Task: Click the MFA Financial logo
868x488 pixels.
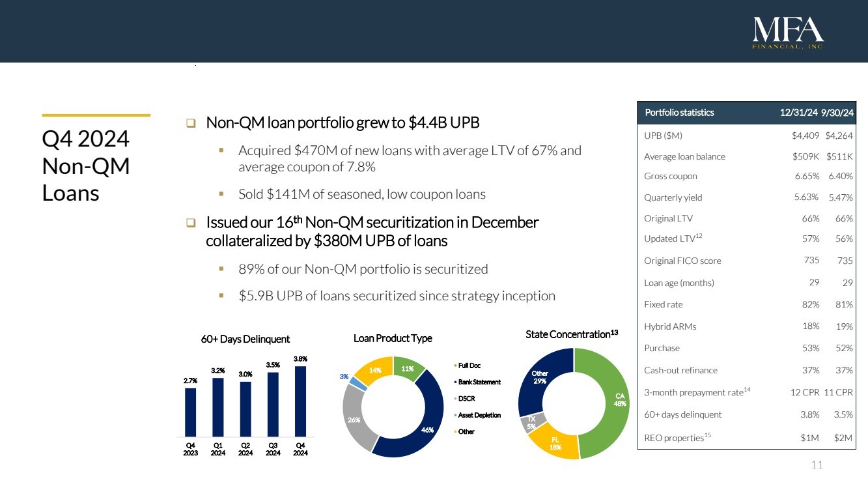Action: pyautogui.click(x=788, y=34)
